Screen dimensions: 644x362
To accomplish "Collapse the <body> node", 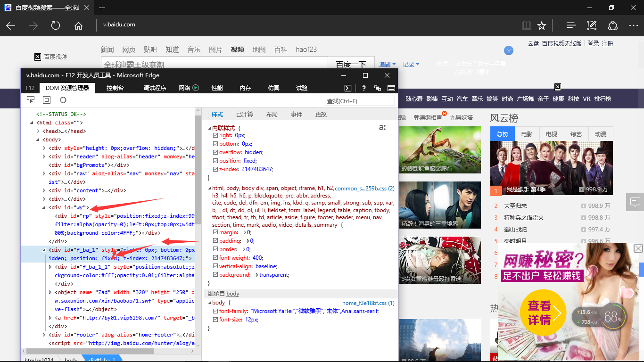I will click(38, 140).
